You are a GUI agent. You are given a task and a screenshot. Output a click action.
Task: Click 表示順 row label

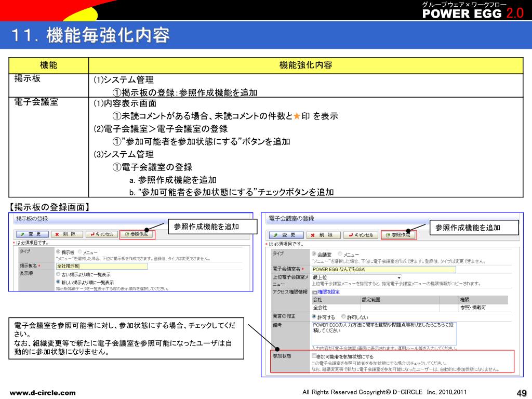pos(26,273)
